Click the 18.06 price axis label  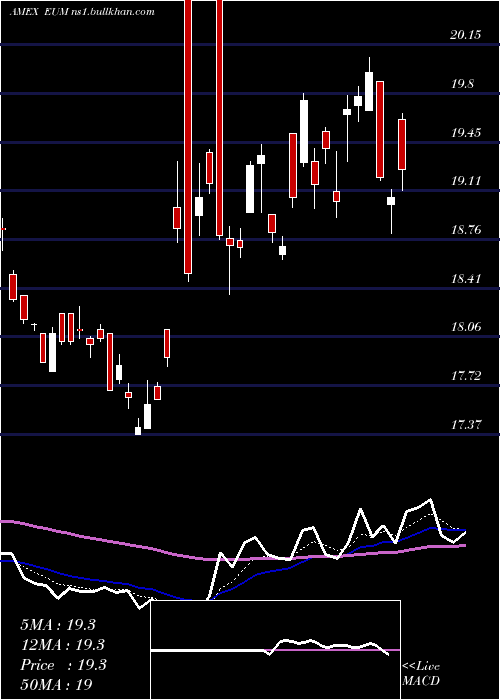[x=466, y=327]
